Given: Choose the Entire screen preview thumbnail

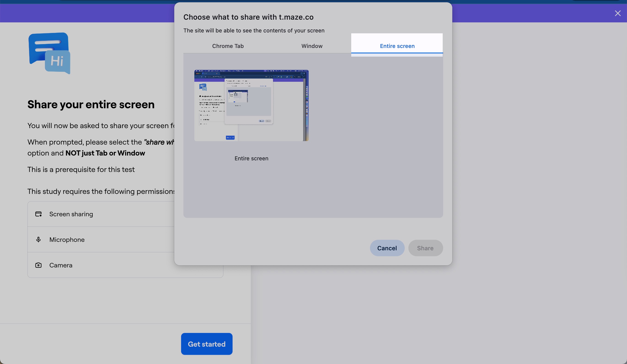Looking at the screenshot, I should (251, 105).
